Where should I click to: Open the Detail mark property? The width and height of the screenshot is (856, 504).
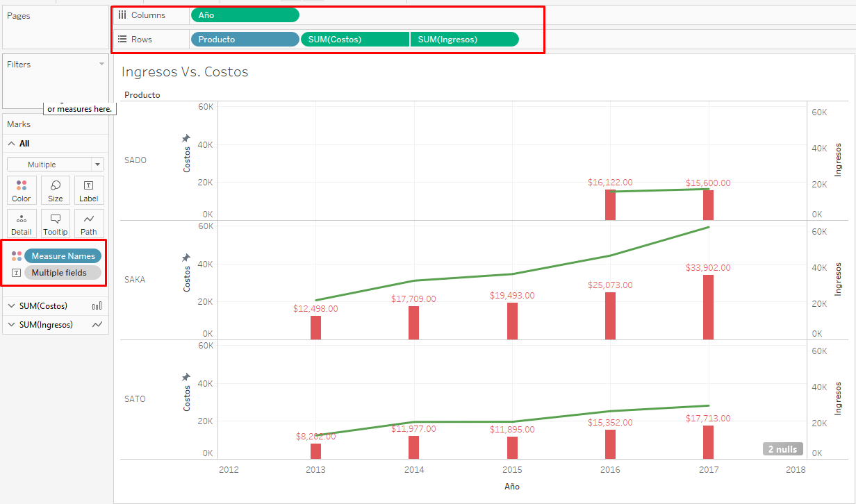(x=22, y=223)
